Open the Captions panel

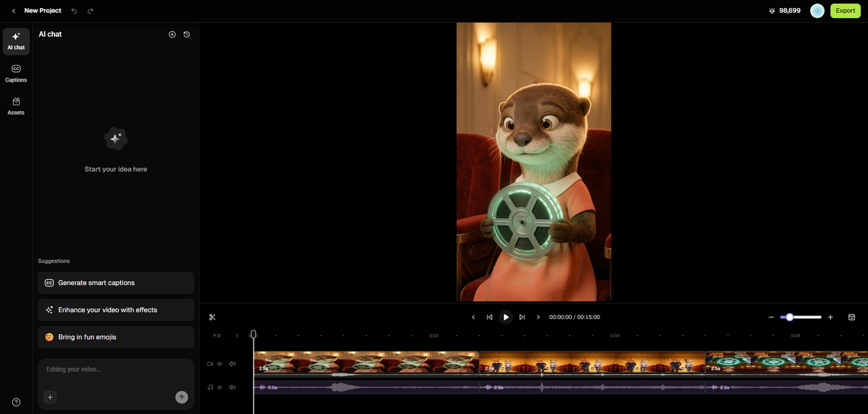16,74
